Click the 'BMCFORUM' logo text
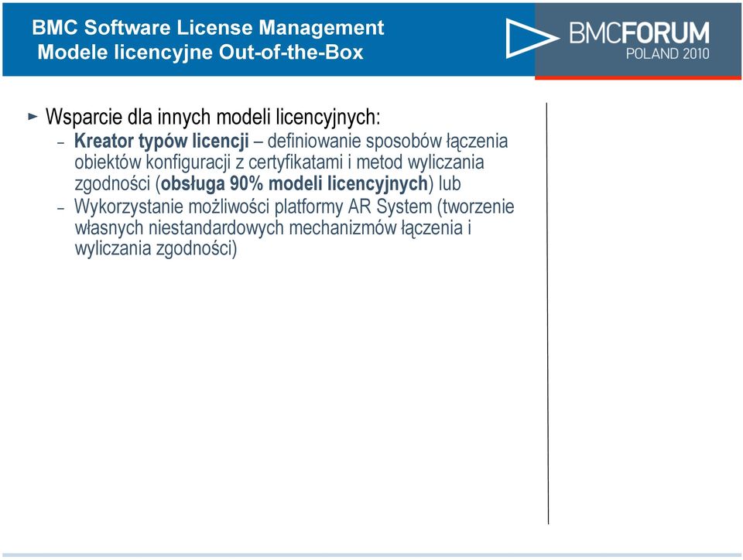 pos(639,33)
